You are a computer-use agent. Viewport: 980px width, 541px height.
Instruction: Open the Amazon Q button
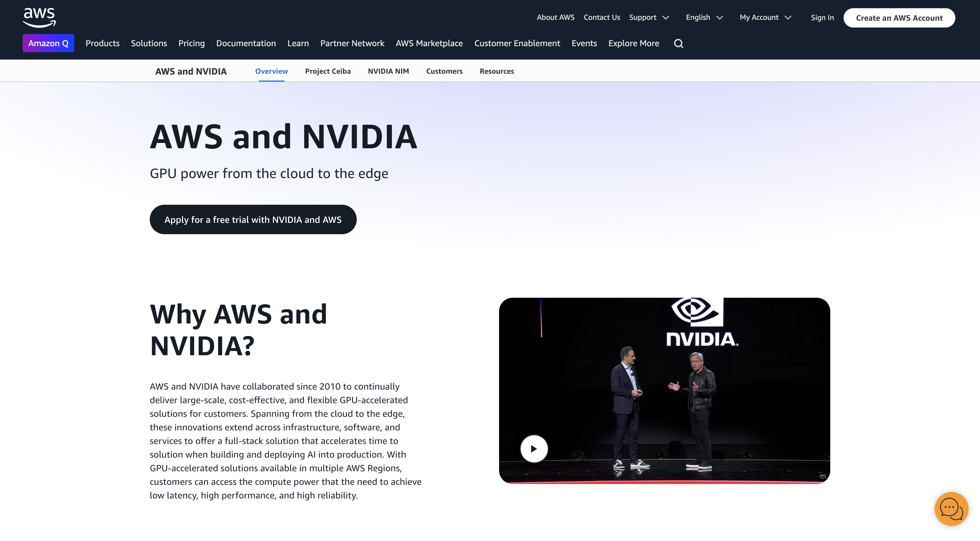point(48,43)
